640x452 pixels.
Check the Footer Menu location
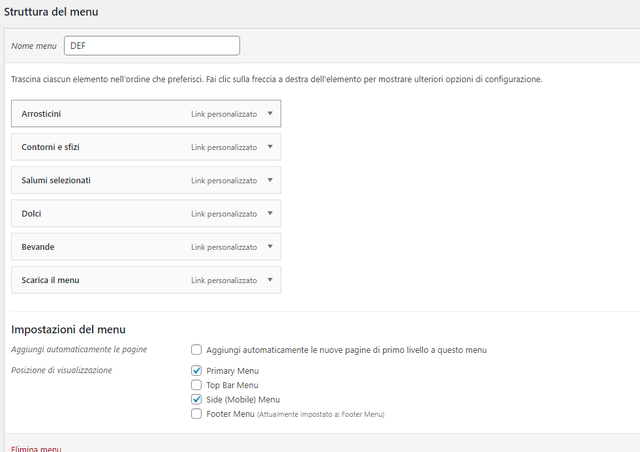point(196,414)
